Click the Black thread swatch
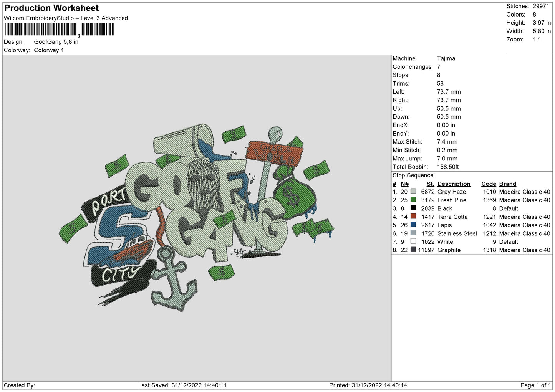Viewport: 555px width, 392px height. (x=413, y=208)
